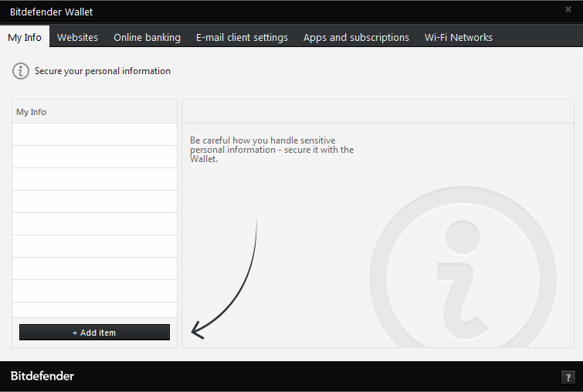Switch to Wi-Fi Networks tab

click(x=458, y=37)
